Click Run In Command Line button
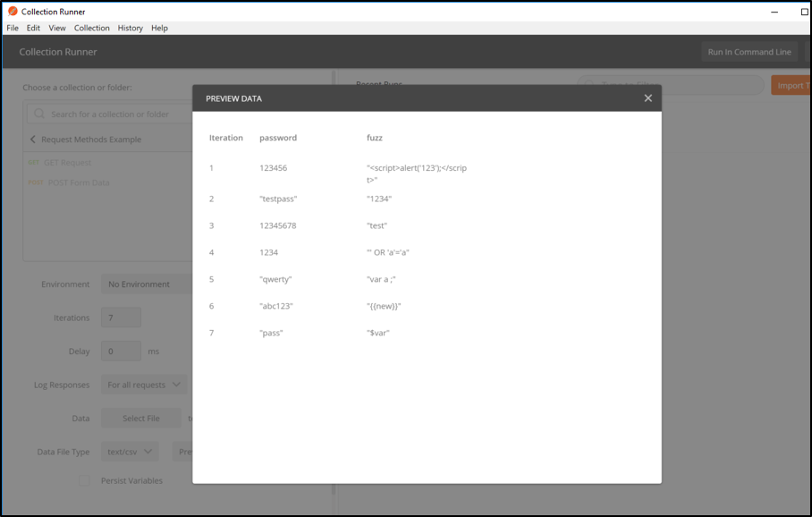 749,52
